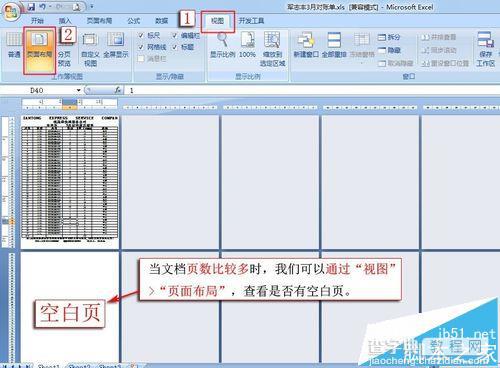Click the 拆分 split button
The width and height of the screenshot is (500, 368).
389,37
